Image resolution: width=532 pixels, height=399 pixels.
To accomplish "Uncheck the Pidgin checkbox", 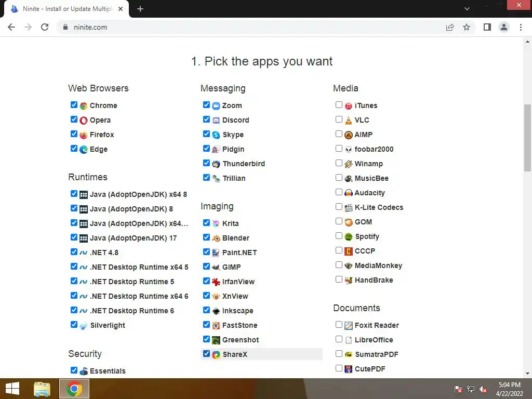I will click(206, 149).
